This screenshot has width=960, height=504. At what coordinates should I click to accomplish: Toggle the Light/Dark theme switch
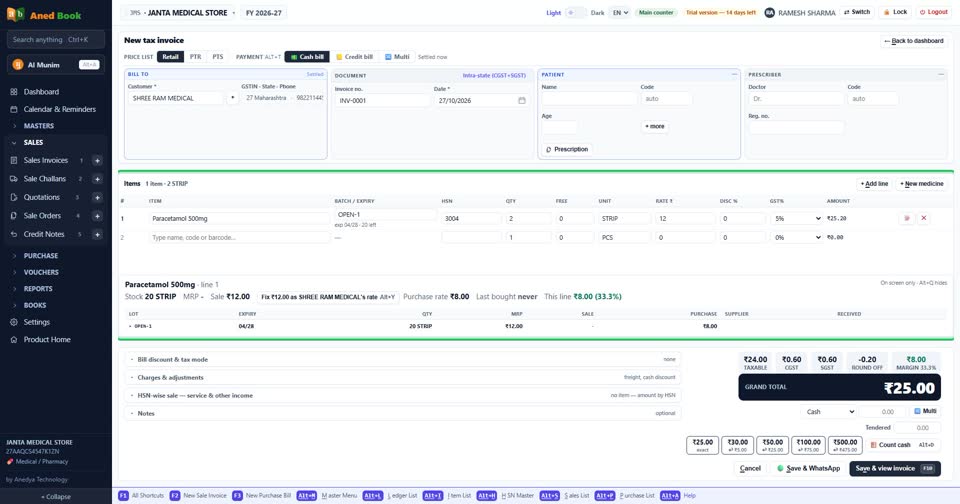click(575, 13)
